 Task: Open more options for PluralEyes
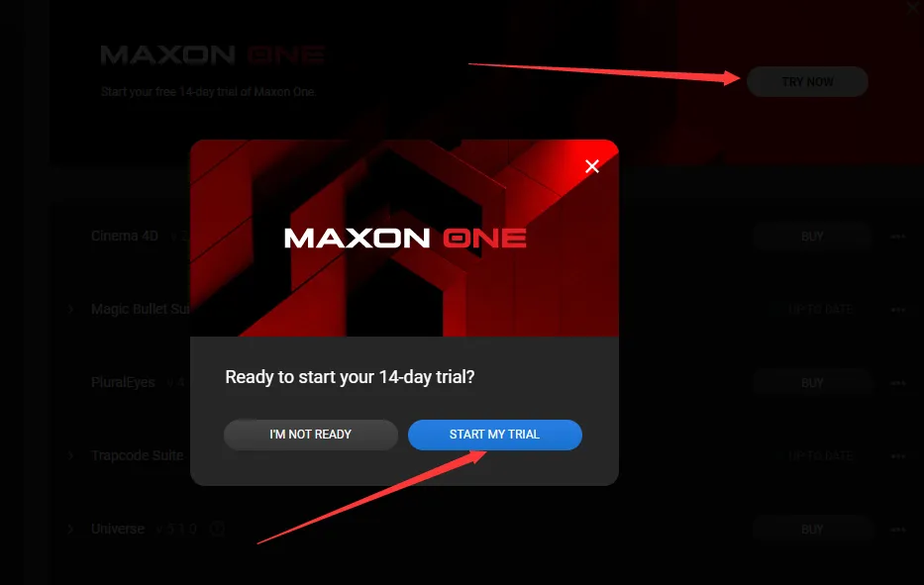click(898, 383)
